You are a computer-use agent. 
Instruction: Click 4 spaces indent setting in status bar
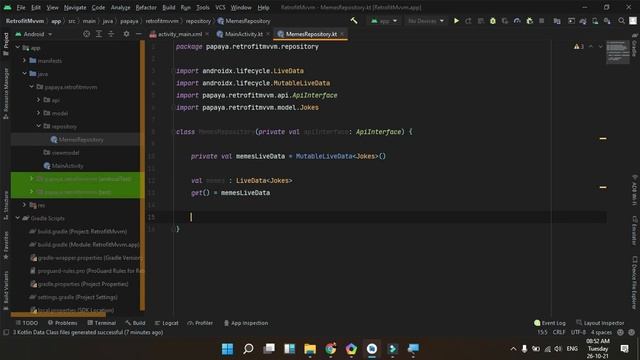coord(601,332)
